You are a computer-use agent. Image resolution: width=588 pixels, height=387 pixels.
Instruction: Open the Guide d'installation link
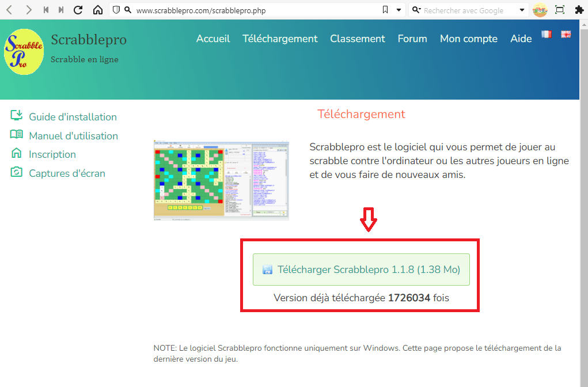click(73, 117)
